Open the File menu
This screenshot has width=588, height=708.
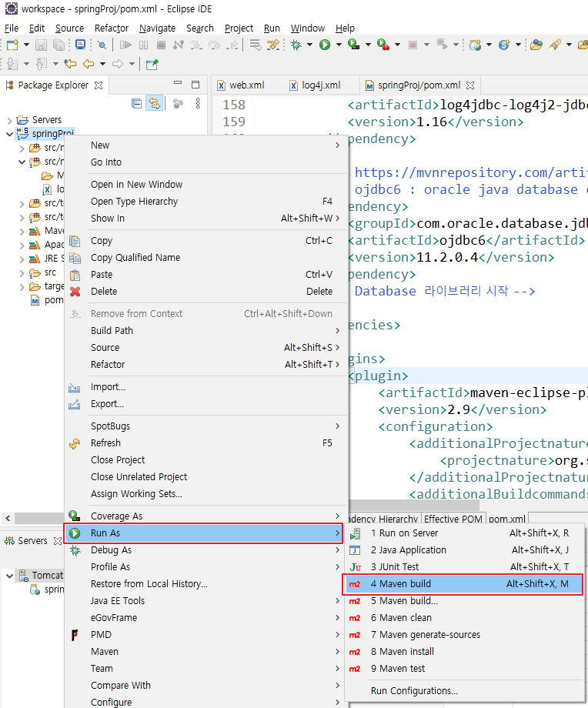pyautogui.click(x=12, y=28)
